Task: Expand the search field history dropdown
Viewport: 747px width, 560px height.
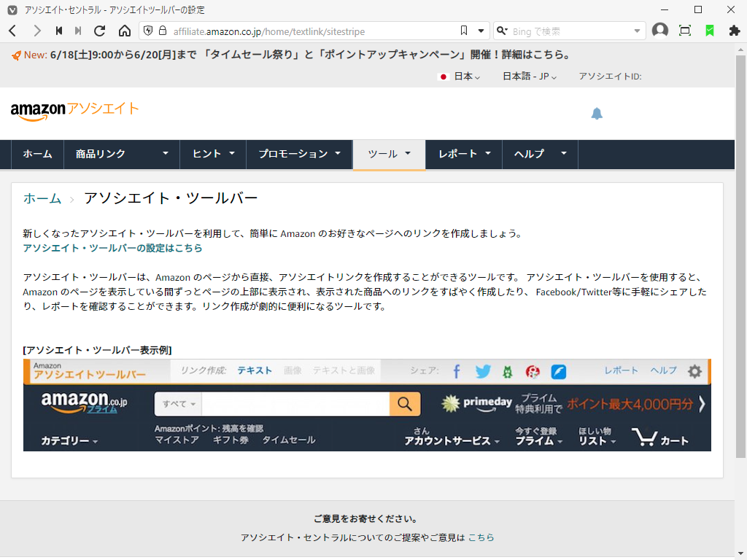Action: [637, 31]
